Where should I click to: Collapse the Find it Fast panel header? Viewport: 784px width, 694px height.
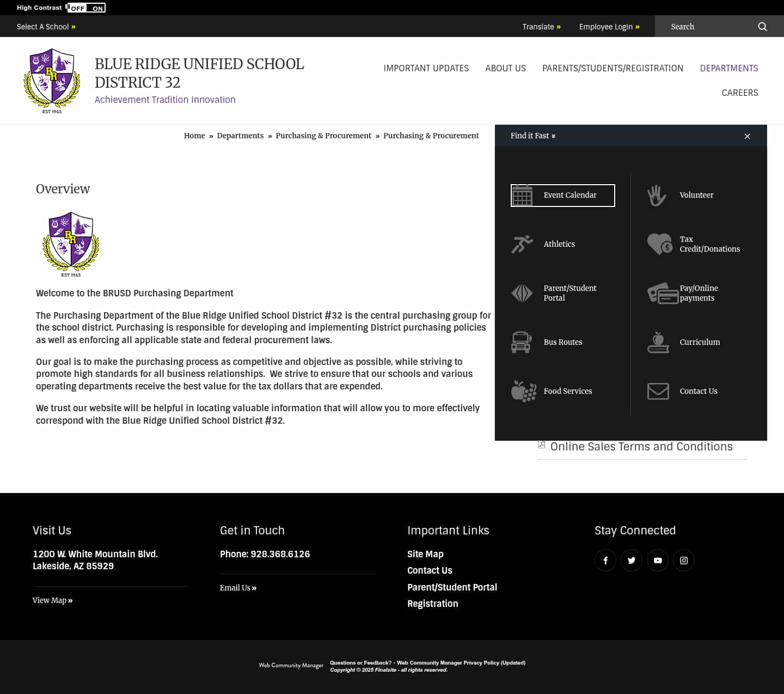pos(532,136)
